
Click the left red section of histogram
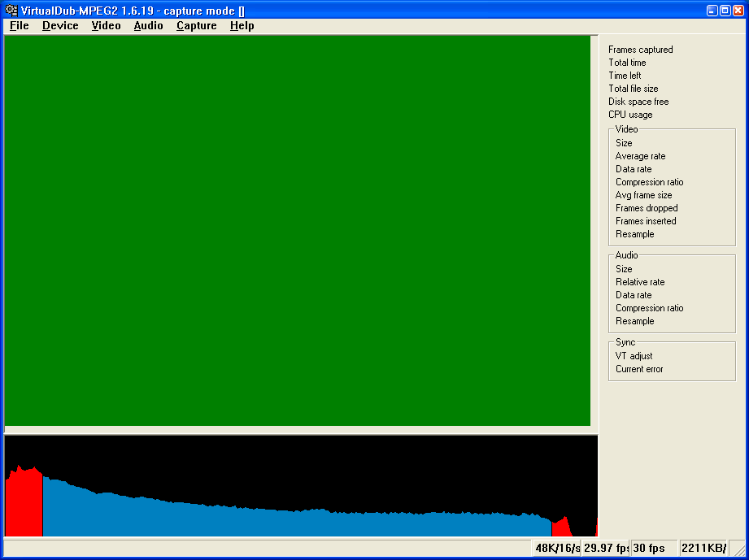point(24,501)
